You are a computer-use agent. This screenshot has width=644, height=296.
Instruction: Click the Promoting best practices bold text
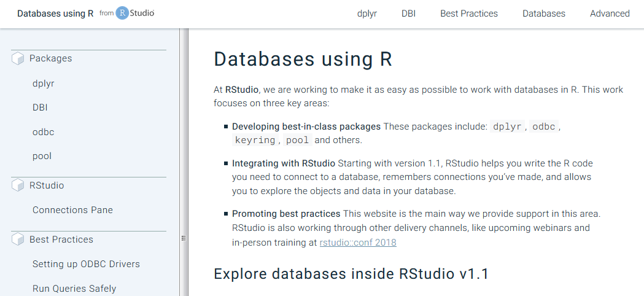(286, 214)
